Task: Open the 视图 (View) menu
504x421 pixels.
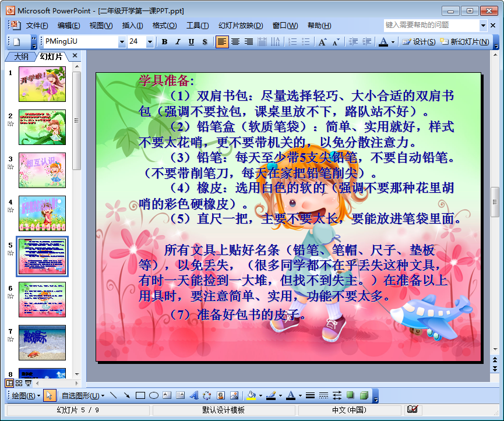Action: (101, 26)
